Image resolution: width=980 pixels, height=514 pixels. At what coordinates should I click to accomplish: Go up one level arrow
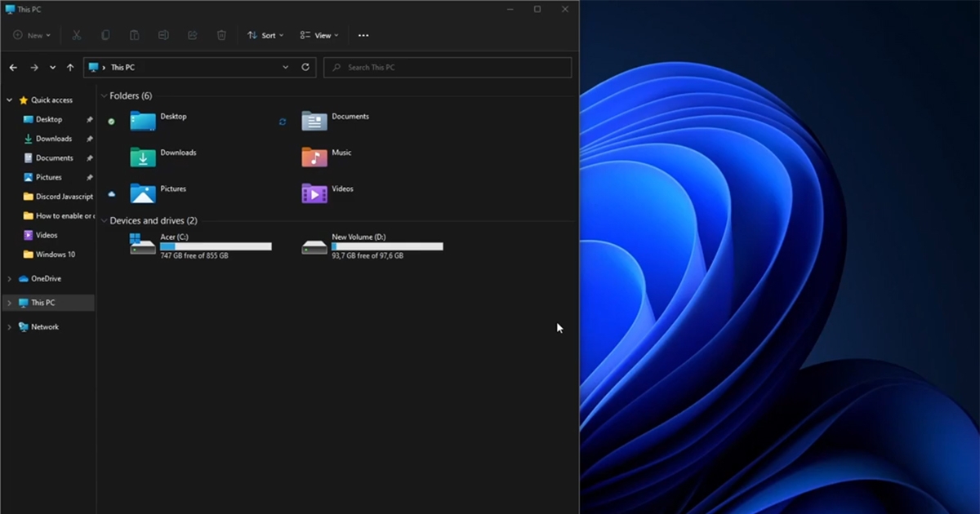70,68
